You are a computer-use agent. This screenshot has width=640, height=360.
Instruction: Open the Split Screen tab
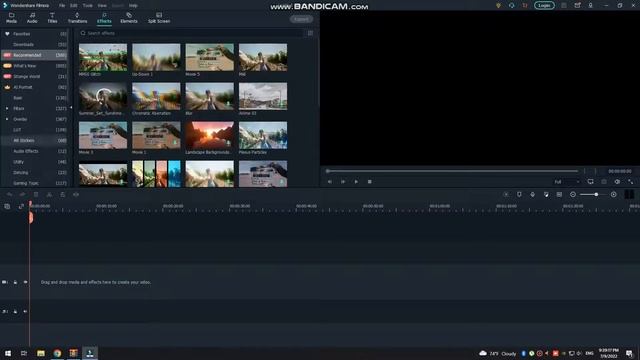point(159,18)
